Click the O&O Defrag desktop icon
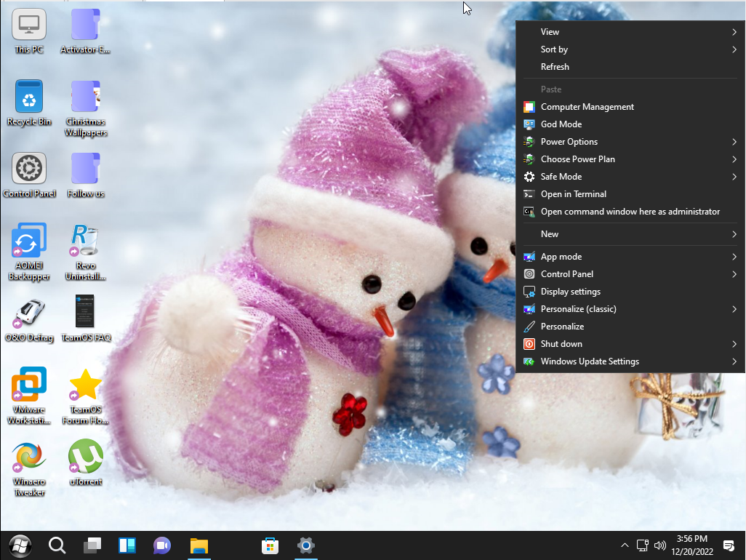Viewport: 746px width, 560px height. click(29, 313)
